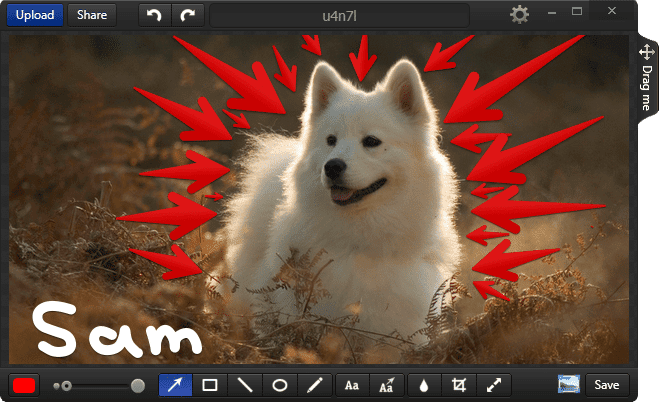Click the line thickness slider handle
Image resolution: width=660 pixels, height=402 pixels.
[x=137, y=384]
